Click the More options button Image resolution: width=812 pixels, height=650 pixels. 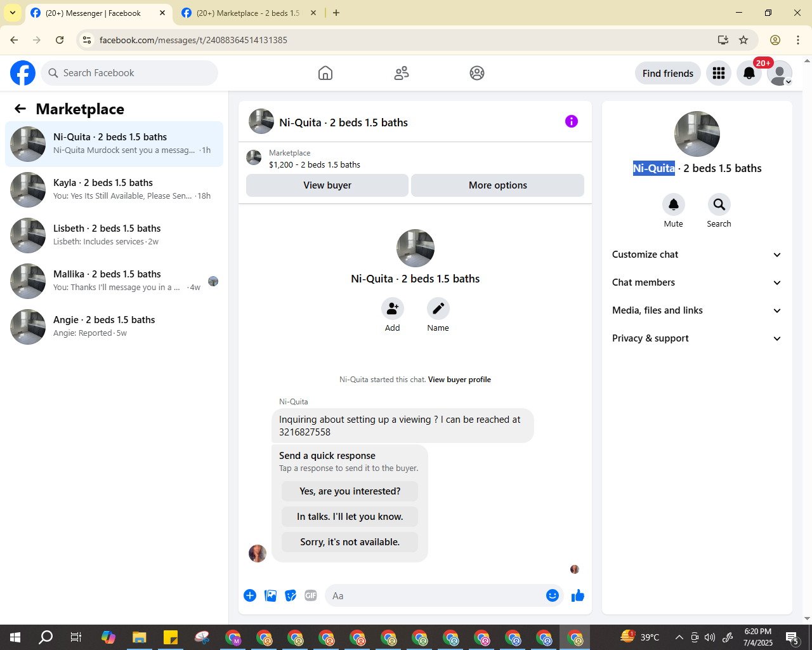(x=498, y=185)
